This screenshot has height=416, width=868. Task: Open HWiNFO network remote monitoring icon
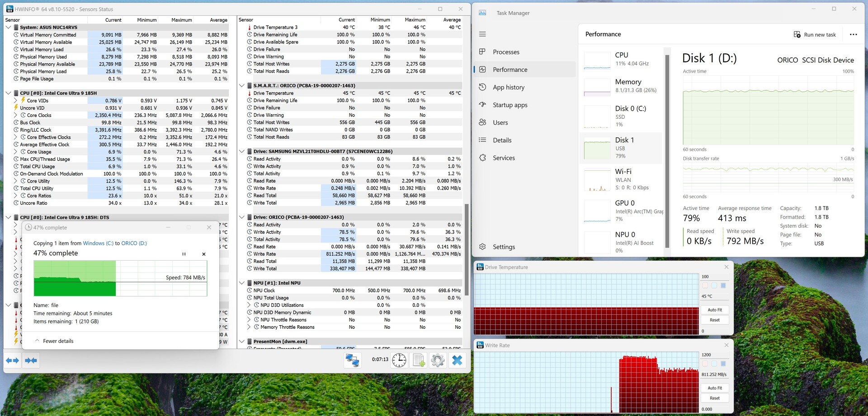click(352, 360)
